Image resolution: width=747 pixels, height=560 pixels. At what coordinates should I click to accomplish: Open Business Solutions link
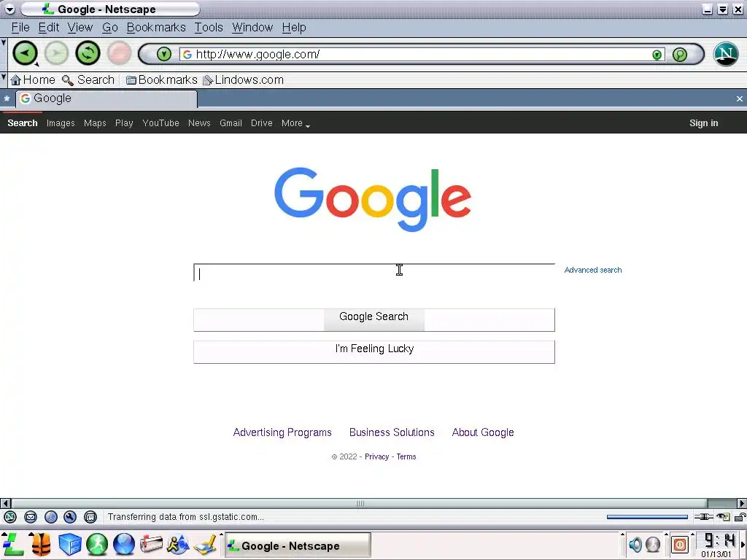(392, 432)
